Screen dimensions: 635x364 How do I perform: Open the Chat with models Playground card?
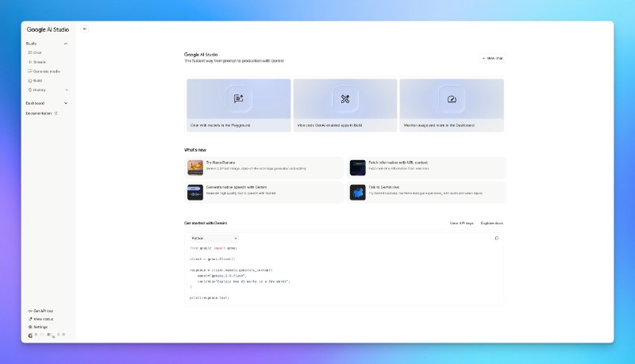[239, 105]
